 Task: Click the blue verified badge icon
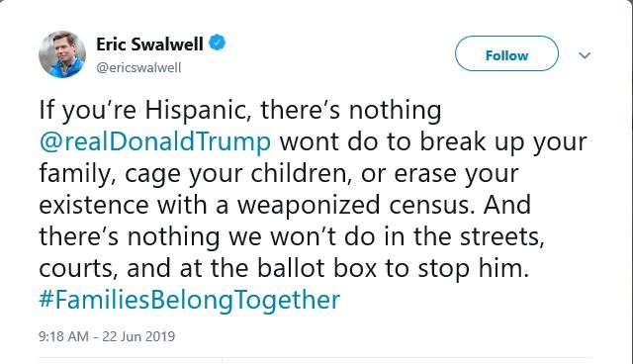pyautogui.click(x=218, y=43)
